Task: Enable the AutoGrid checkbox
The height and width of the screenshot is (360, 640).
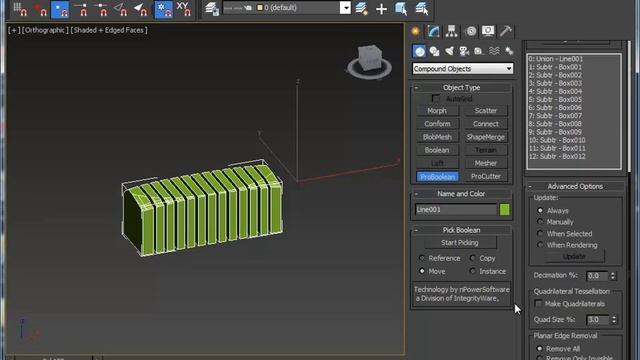Action: coord(436,99)
